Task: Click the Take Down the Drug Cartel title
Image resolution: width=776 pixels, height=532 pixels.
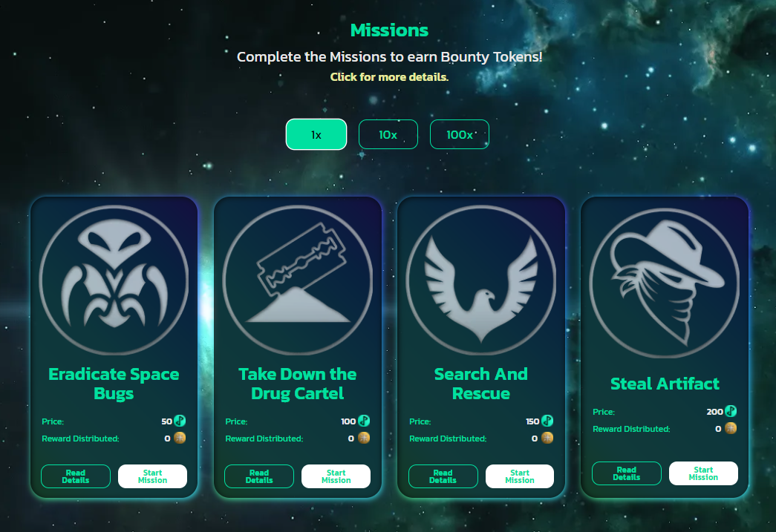Action: click(298, 384)
